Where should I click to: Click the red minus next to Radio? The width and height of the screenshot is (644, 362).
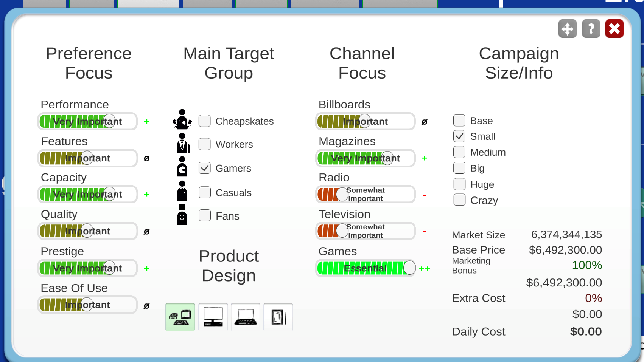[425, 195]
